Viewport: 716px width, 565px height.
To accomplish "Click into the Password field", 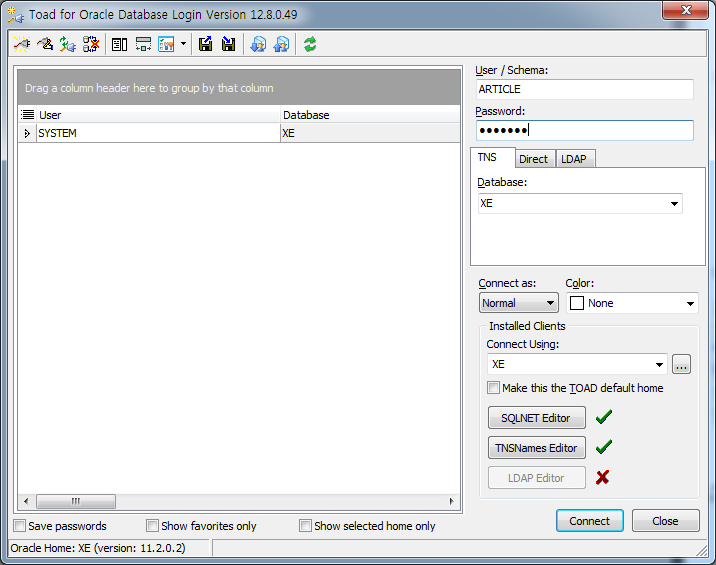I will click(x=584, y=131).
